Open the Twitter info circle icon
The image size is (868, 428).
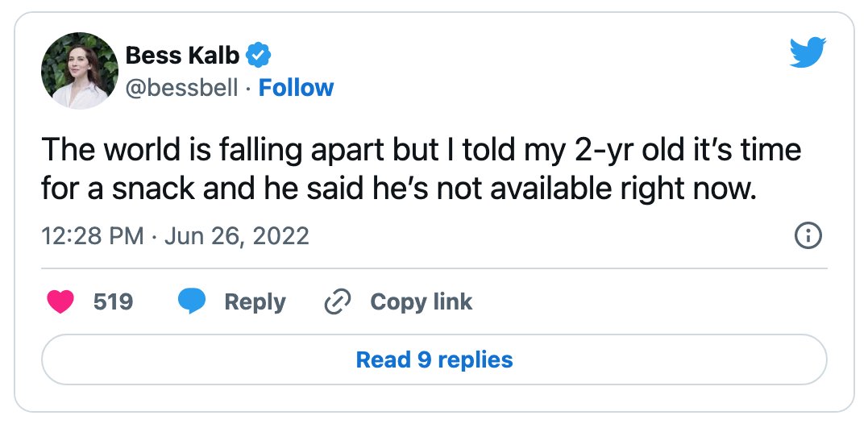coord(808,236)
